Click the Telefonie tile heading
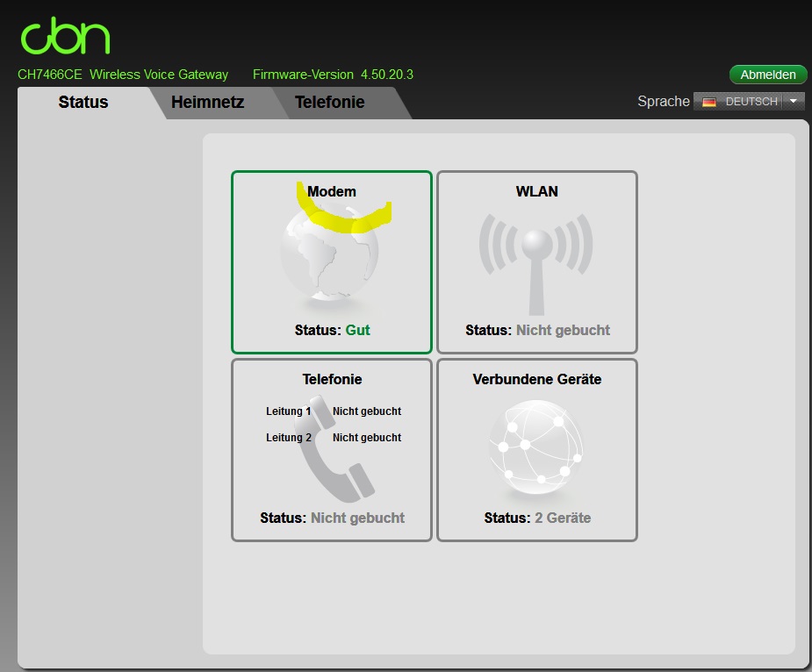The width and height of the screenshot is (812, 672). coord(332,379)
